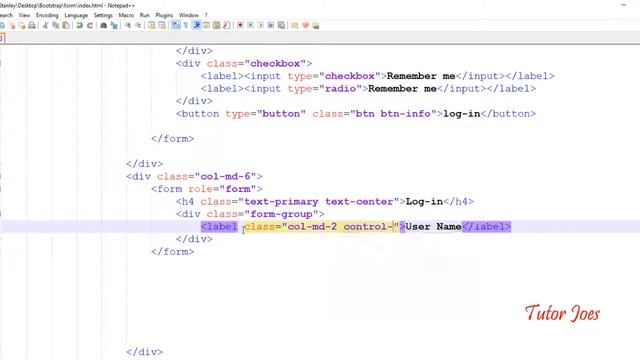Screen dimensions: 640x360
Task: Open the Run menu
Action: point(144,15)
